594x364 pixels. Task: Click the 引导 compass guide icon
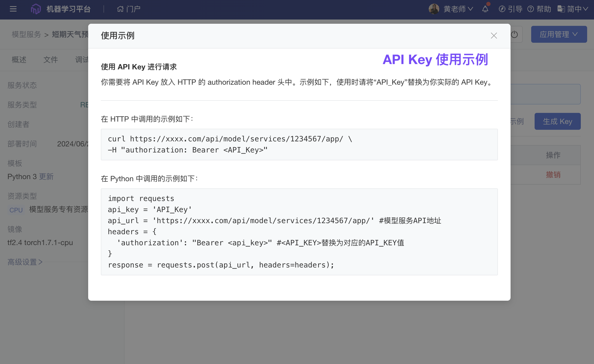(502, 9)
